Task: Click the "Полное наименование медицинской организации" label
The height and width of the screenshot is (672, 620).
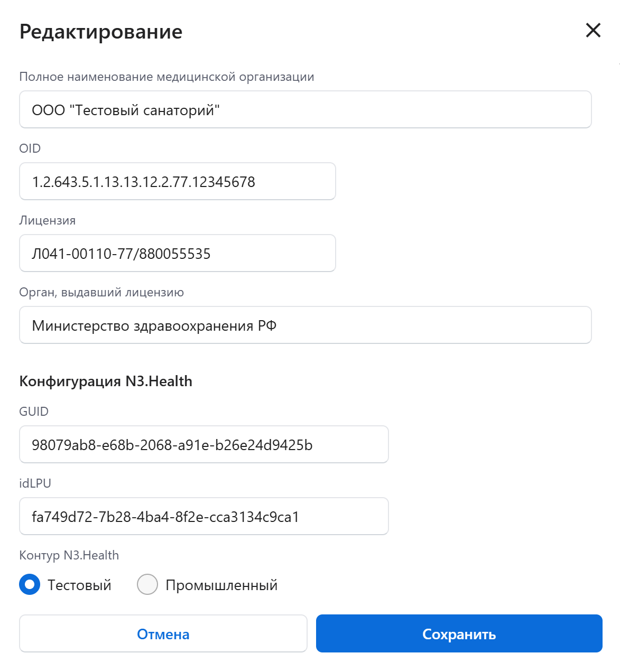Action: point(166,77)
